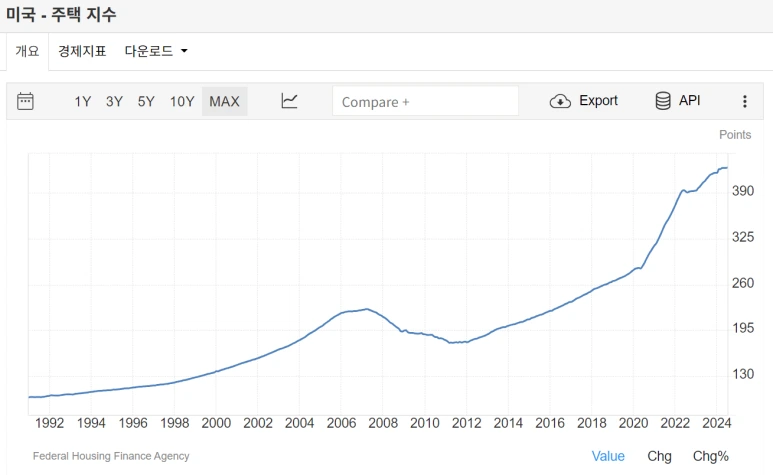This screenshot has width=773, height=475.
Task: Click the 2008 x-axis label
Action: tap(383, 423)
